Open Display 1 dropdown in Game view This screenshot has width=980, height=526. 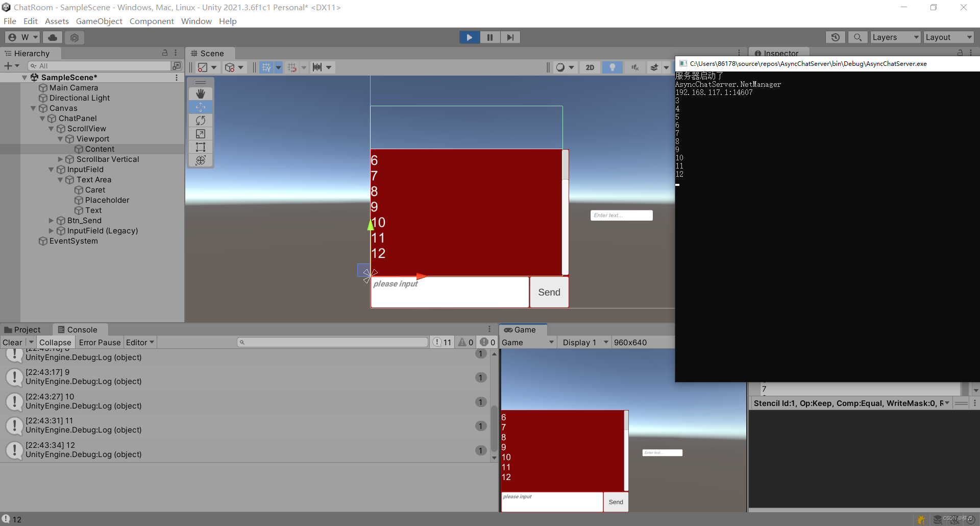(585, 343)
